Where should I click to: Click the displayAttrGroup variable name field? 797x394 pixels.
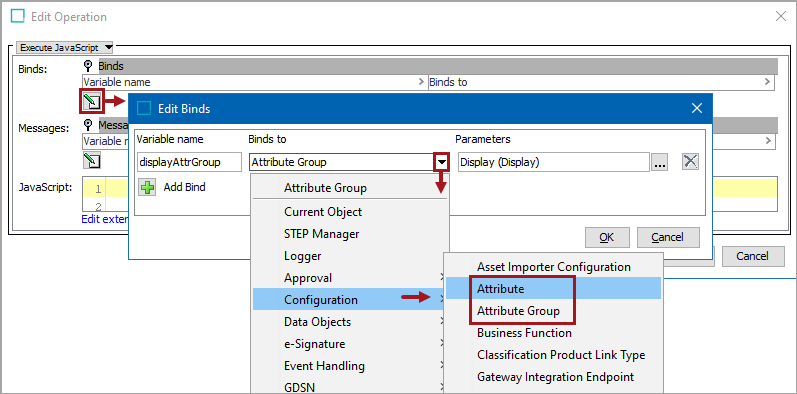(189, 162)
